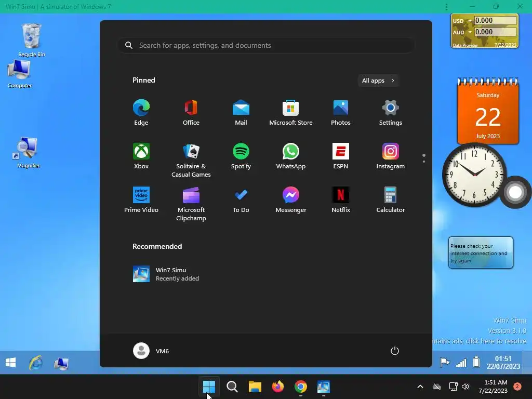This screenshot has height=399, width=532.
Task: Launch Firefox from the taskbar
Action: (x=278, y=387)
